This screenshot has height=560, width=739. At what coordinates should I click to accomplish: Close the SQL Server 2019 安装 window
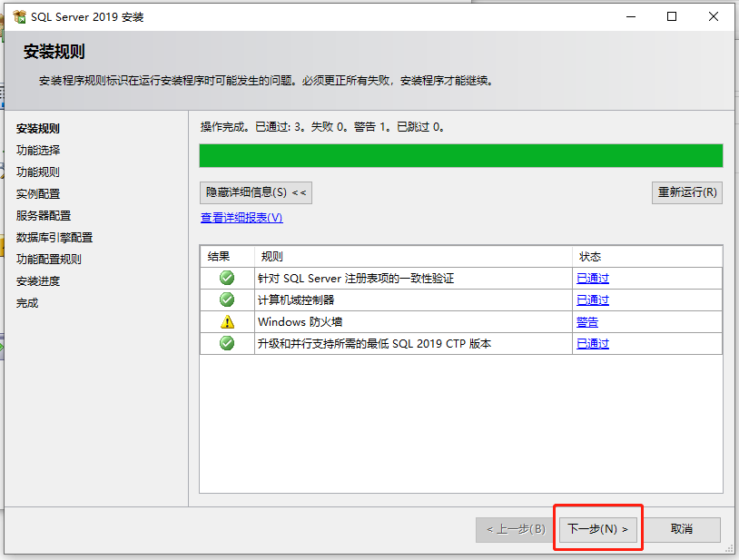point(713,17)
